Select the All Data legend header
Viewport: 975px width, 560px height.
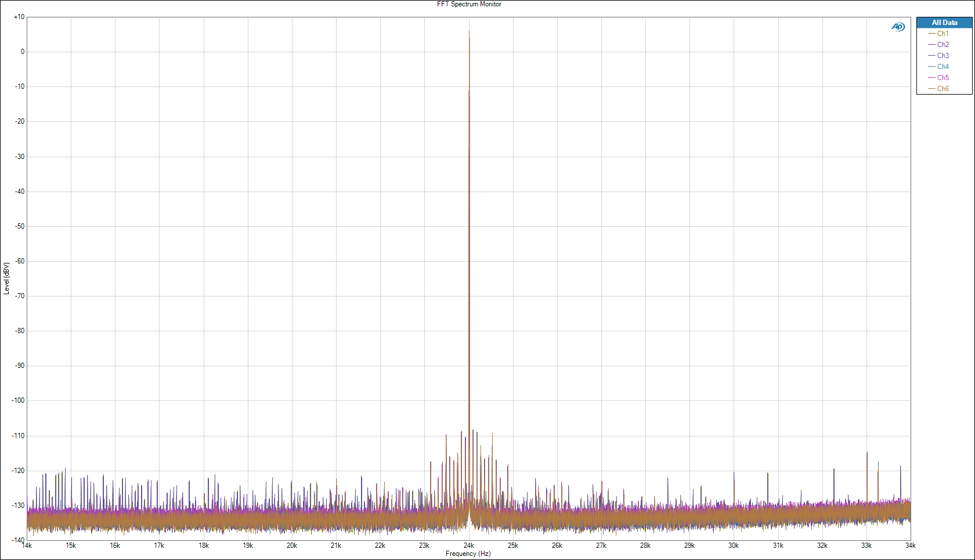944,23
